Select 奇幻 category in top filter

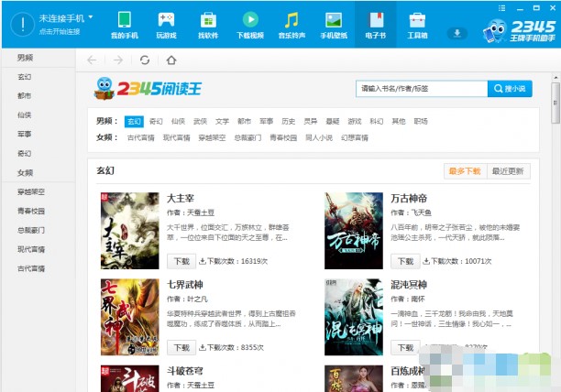(x=156, y=122)
